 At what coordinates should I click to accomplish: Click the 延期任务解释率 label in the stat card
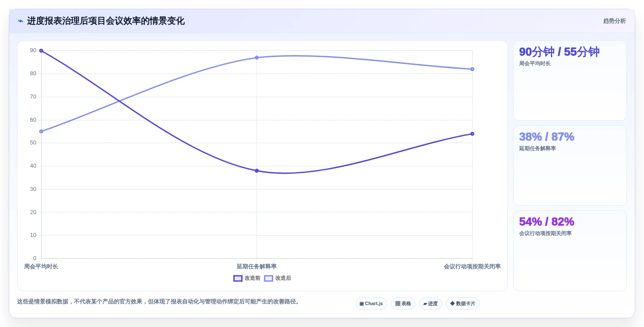(538, 149)
